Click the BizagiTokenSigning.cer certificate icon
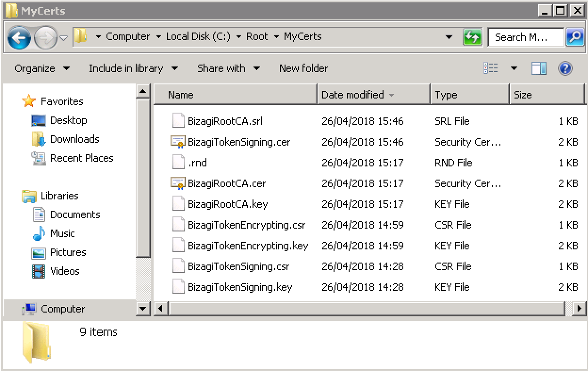The width and height of the screenshot is (588, 371). [x=178, y=142]
